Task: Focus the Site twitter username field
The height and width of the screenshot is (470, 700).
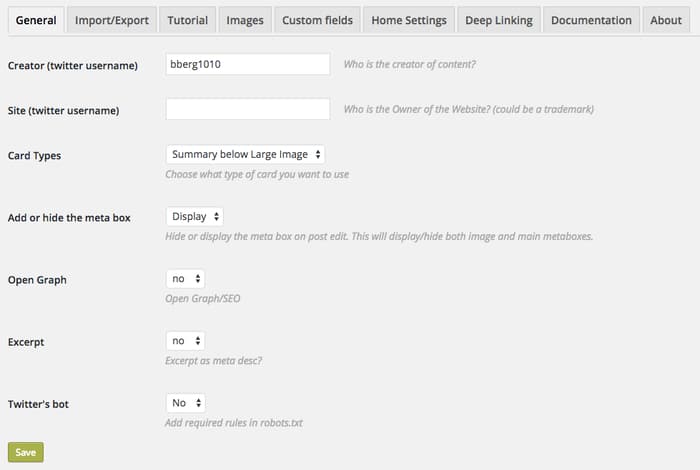Action: point(247,109)
